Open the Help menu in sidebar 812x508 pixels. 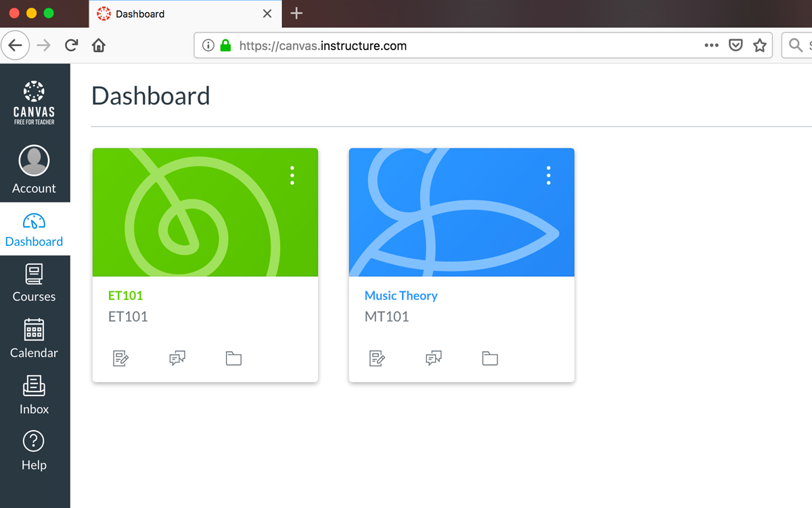34,451
